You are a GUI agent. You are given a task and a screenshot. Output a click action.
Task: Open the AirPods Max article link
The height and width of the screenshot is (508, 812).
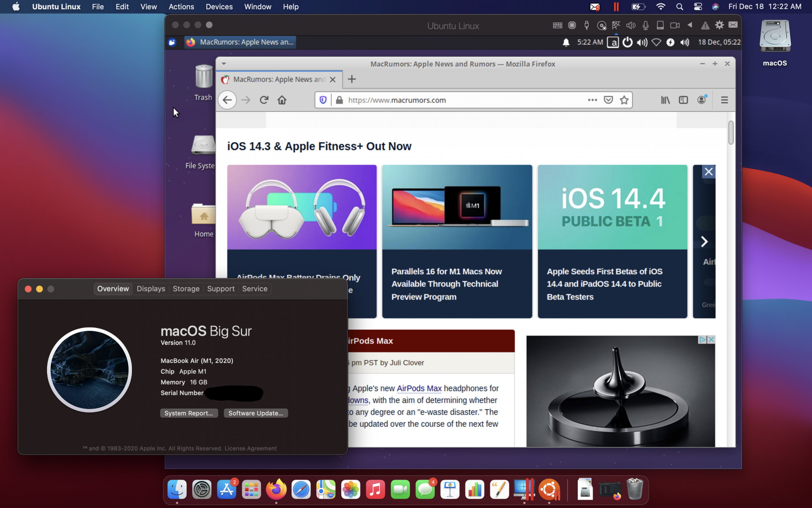tap(419, 389)
